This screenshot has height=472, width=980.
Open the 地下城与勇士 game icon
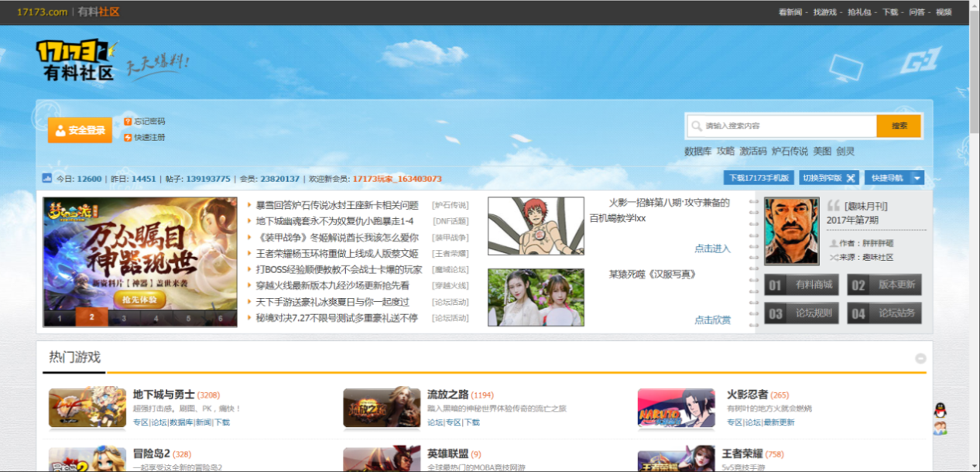click(x=87, y=408)
